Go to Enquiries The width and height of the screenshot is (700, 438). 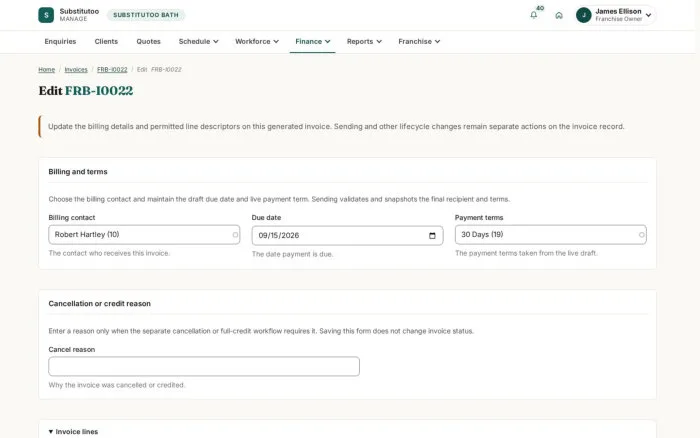click(x=60, y=42)
